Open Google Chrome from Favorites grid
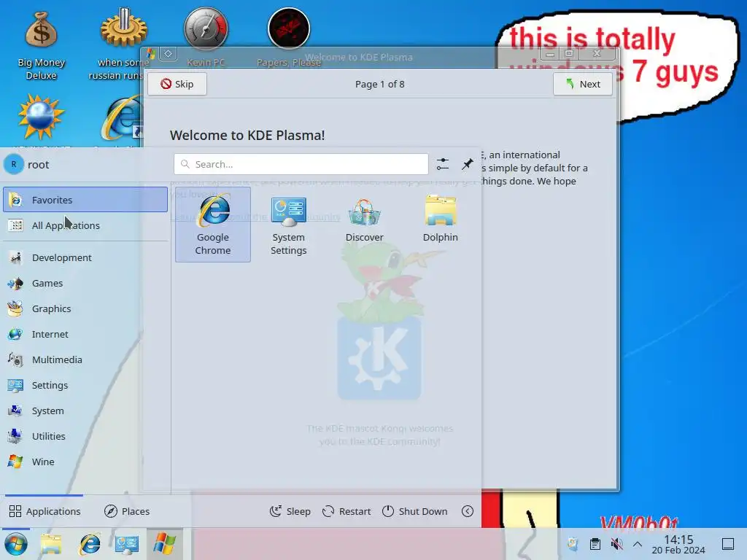Screen dimensions: 747x560 tap(213, 225)
